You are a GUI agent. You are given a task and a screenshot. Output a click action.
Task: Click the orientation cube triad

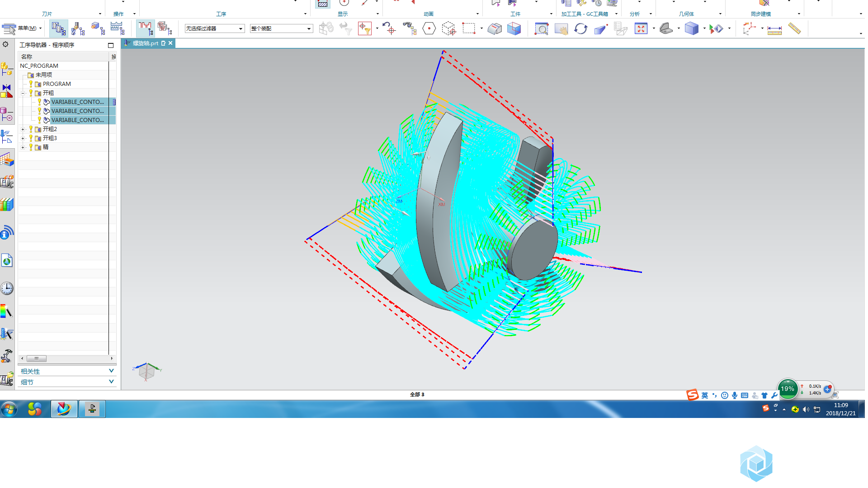coord(146,371)
